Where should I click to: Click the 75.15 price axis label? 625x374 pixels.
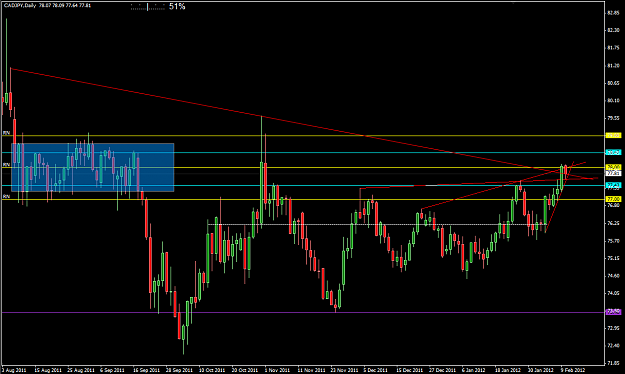[x=613, y=258]
